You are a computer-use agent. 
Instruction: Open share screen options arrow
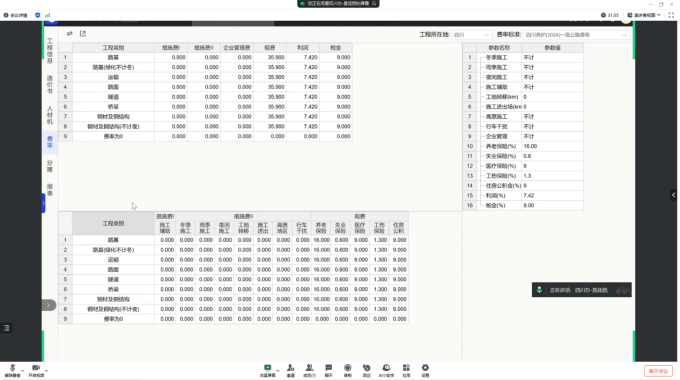coord(278,371)
